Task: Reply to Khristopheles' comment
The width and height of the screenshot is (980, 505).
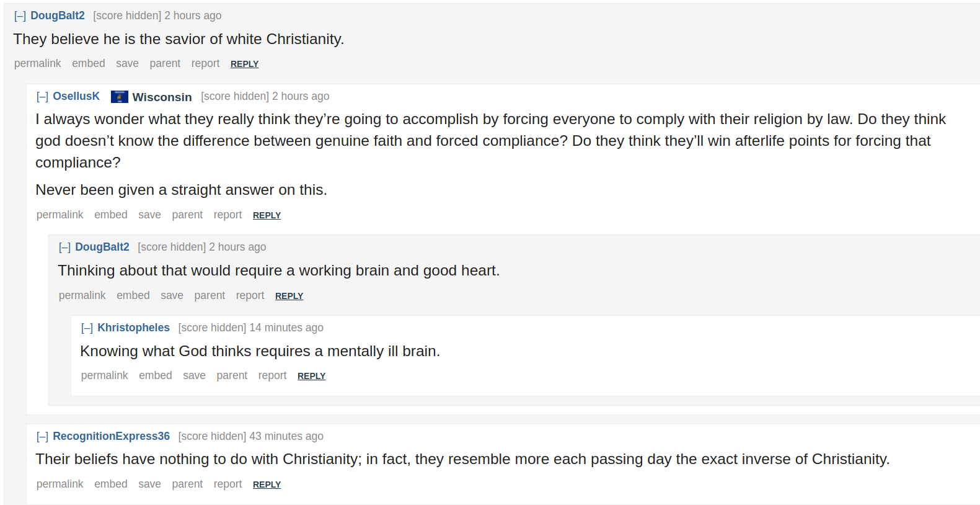Action: [x=311, y=376]
